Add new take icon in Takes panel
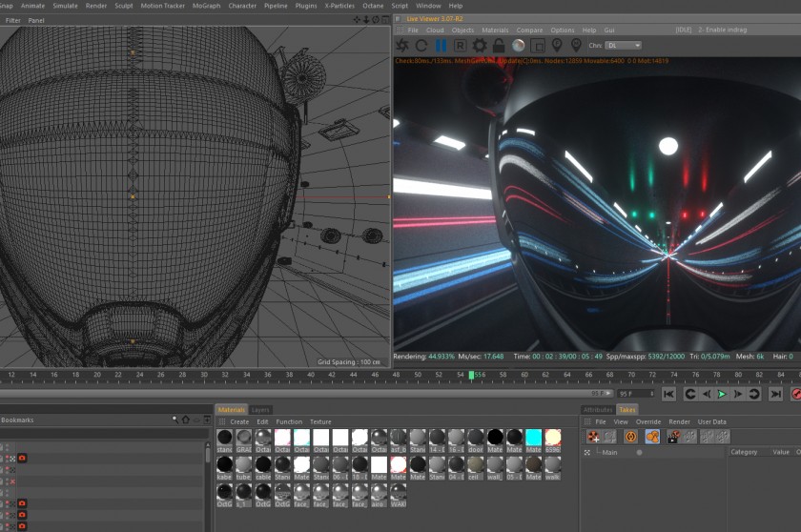The height and width of the screenshot is (532, 801). [x=593, y=437]
